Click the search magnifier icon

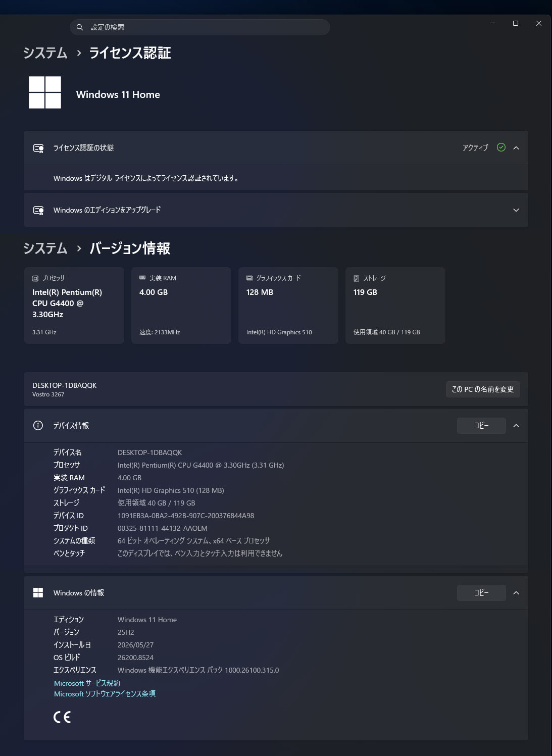point(79,27)
